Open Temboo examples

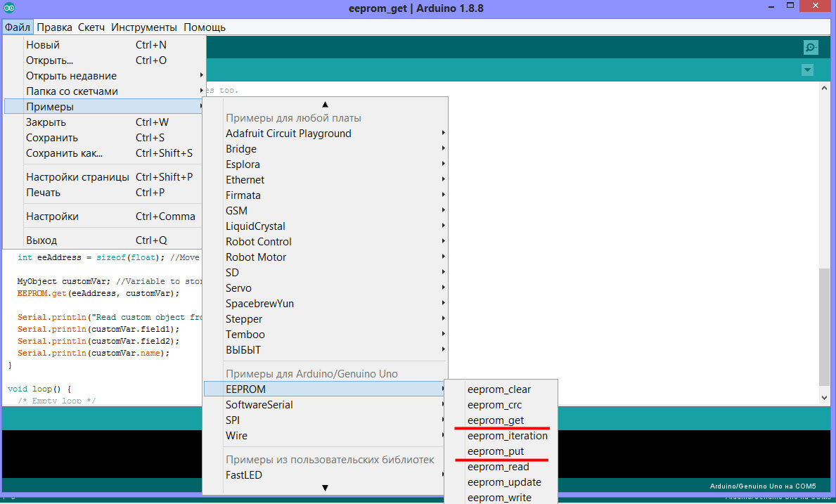(326, 334)
